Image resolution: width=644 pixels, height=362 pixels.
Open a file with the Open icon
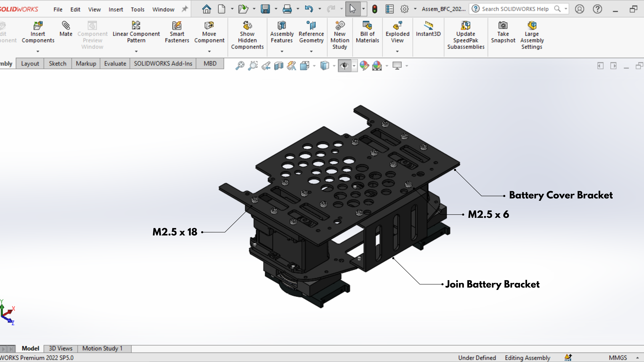click(243, 9)
